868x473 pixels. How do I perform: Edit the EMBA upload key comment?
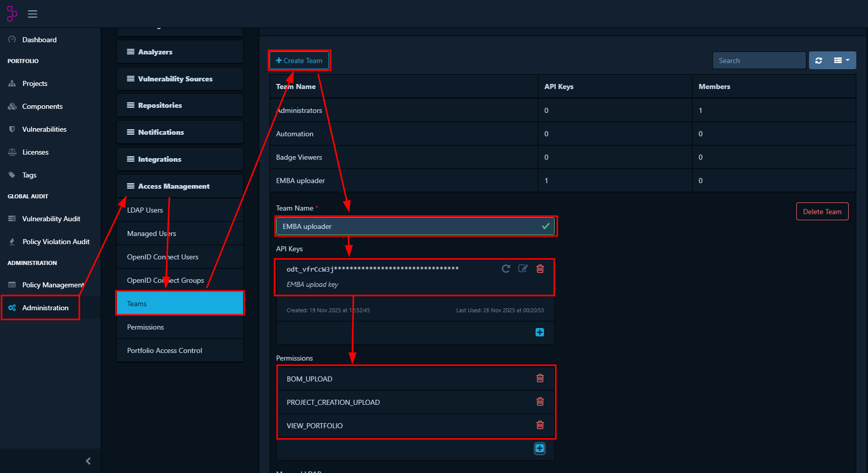point(523,269)
